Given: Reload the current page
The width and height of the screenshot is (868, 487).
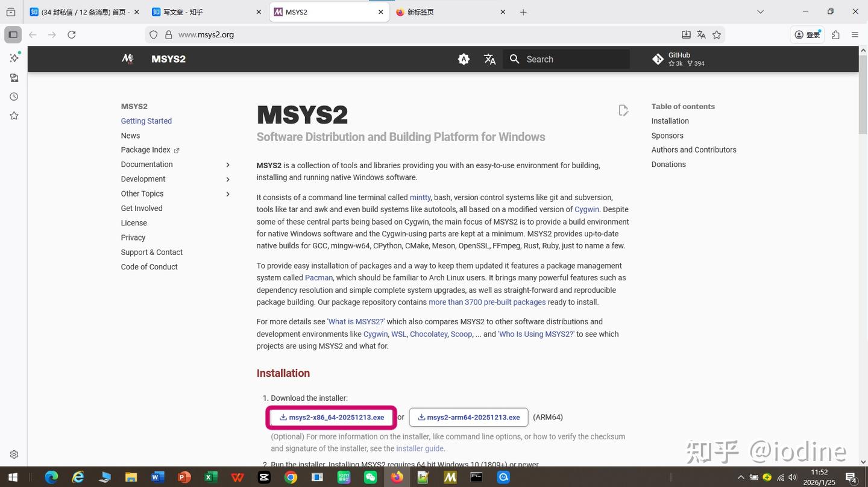Looking at the screenshot, I should [71, 34].
